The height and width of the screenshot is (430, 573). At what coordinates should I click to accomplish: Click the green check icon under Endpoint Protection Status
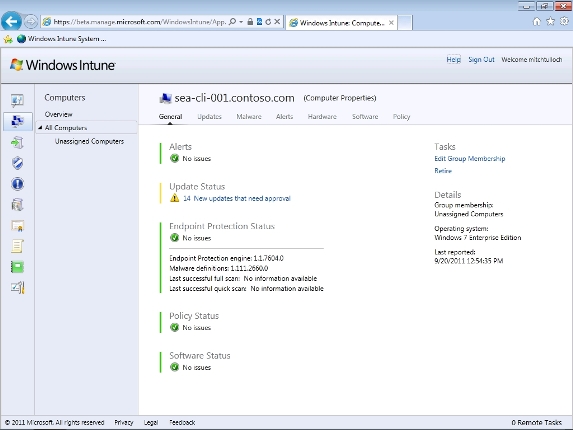point(175,238)
